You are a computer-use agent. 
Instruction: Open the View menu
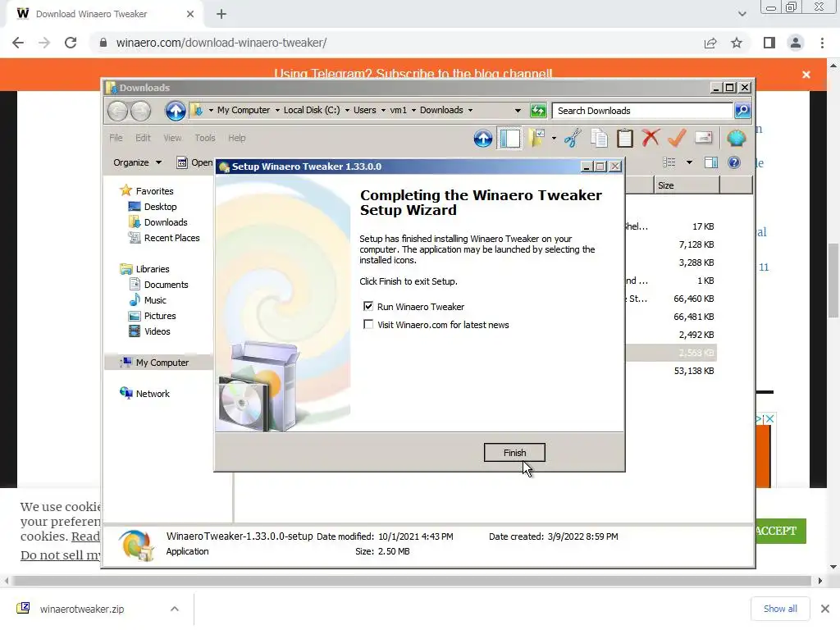[x=172, y=138]
